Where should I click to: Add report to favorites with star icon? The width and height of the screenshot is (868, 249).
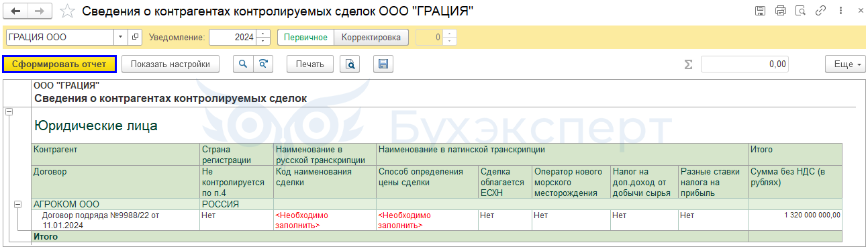point(66,11)
